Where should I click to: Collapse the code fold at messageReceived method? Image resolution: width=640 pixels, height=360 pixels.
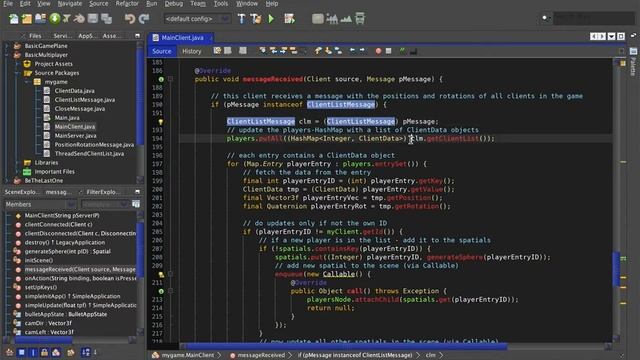(x=170, y=79)
